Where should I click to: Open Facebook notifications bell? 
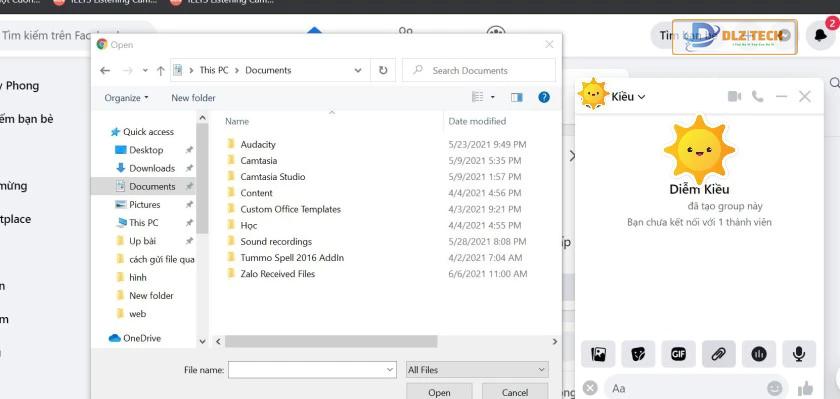[821, 35]
